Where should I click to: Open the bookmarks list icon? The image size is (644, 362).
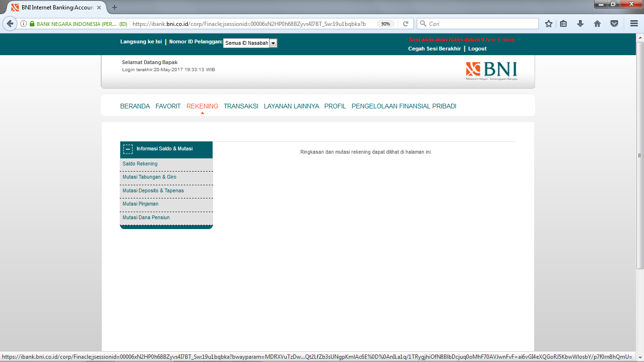tap(563, 24)
